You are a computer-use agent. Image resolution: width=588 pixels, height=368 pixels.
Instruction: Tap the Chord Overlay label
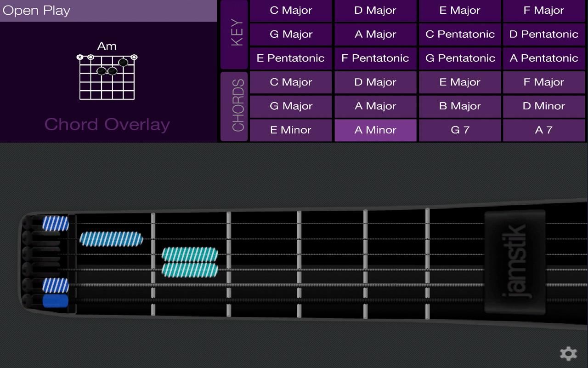[107, 125]
